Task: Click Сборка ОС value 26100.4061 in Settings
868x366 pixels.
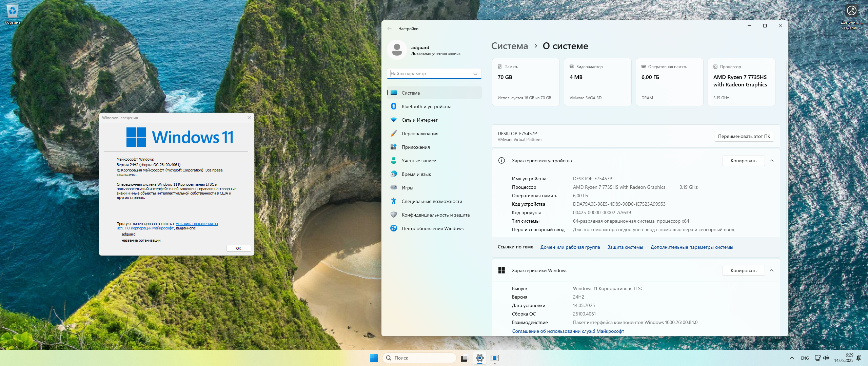Action: 584,314
